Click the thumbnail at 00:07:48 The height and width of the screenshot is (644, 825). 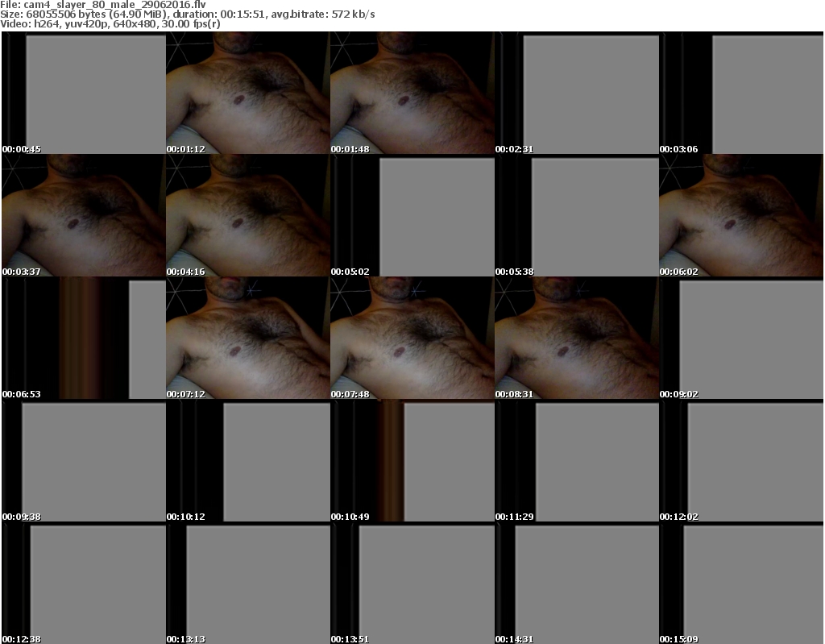[412, 338]
